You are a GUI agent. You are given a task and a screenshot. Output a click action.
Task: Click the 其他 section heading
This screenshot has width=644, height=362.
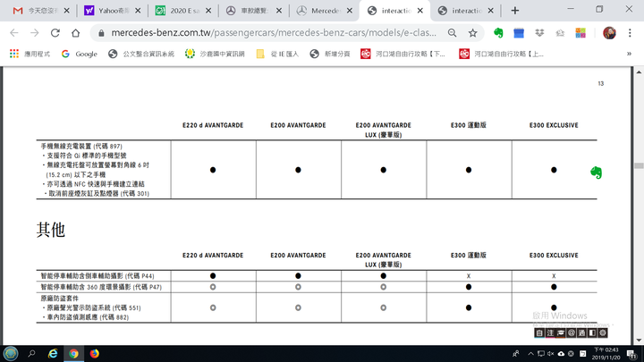click(51, 230)
